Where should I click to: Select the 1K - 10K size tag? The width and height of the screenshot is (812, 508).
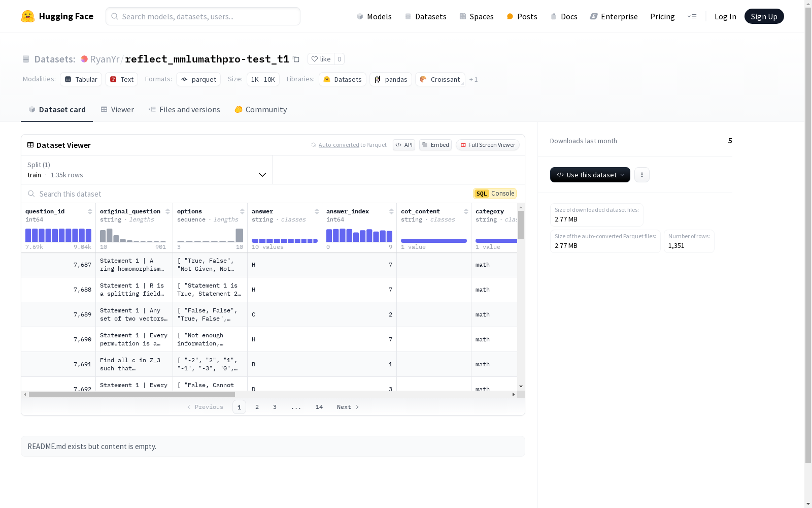coord(263,79)
